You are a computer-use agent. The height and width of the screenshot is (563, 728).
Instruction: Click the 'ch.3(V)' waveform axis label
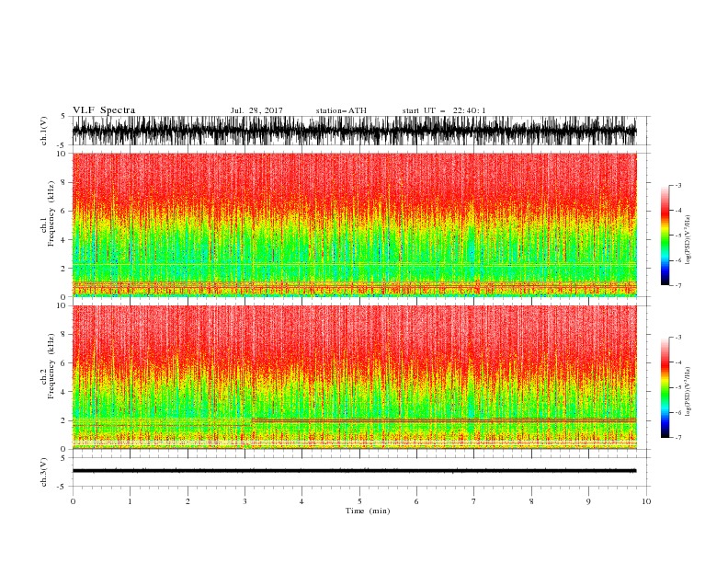click(44, 472)
